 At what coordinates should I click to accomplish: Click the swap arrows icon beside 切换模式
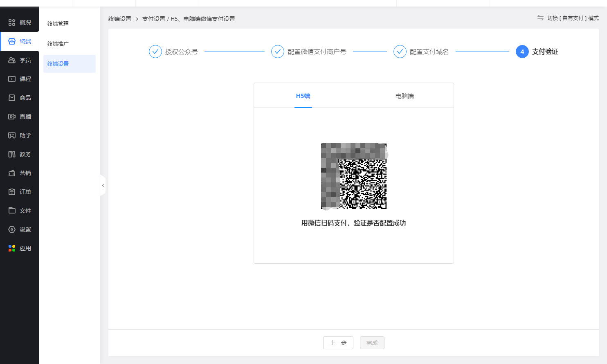click(540, 18)
